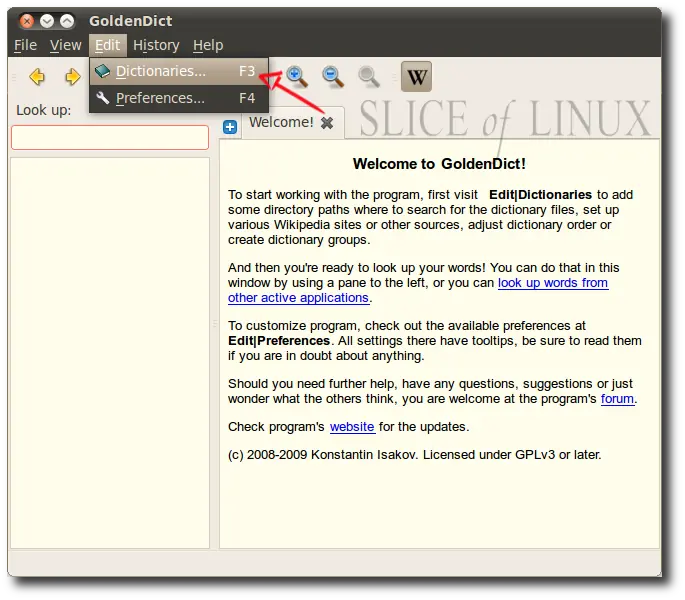Click the bold 'Edit|Dictionaries' text
The width and height of the screenshot is (685, 600).
(x=540, y=194)
